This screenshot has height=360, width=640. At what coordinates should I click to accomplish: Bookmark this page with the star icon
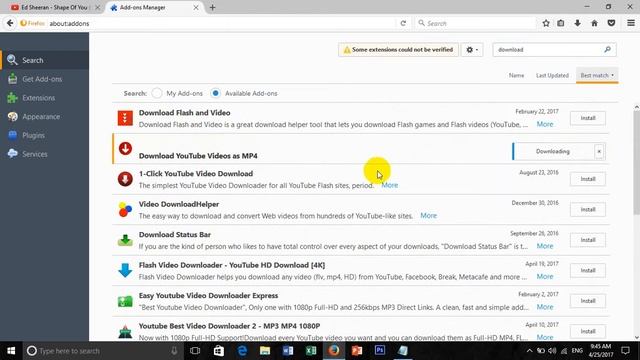tap(546, 23)
